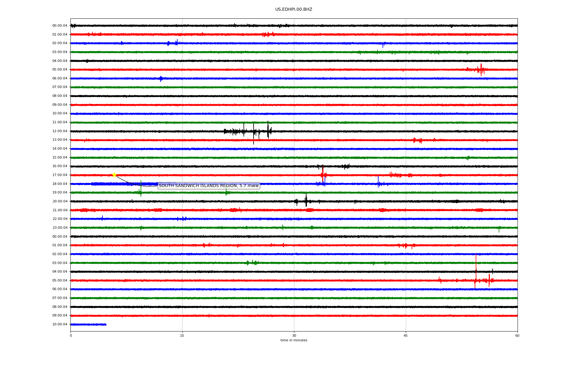Click the US.EDHPI.00.BHZ plot title

[x=293, y=10]
